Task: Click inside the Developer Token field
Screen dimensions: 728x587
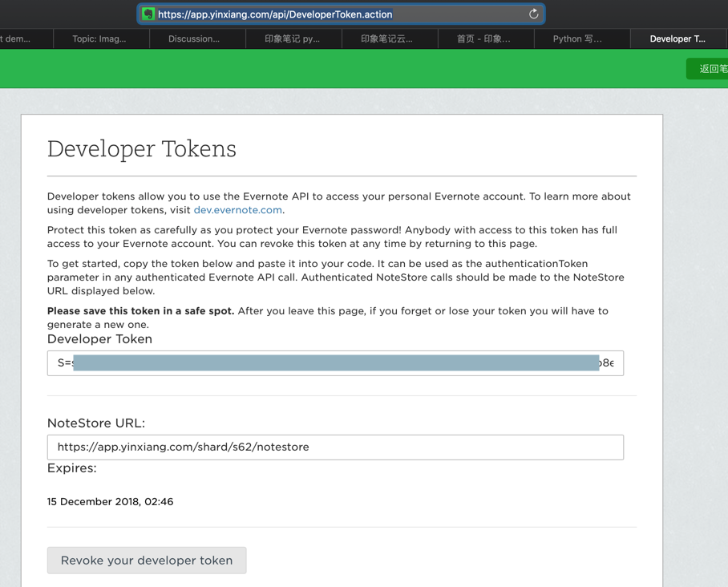Action: (335, 363)
